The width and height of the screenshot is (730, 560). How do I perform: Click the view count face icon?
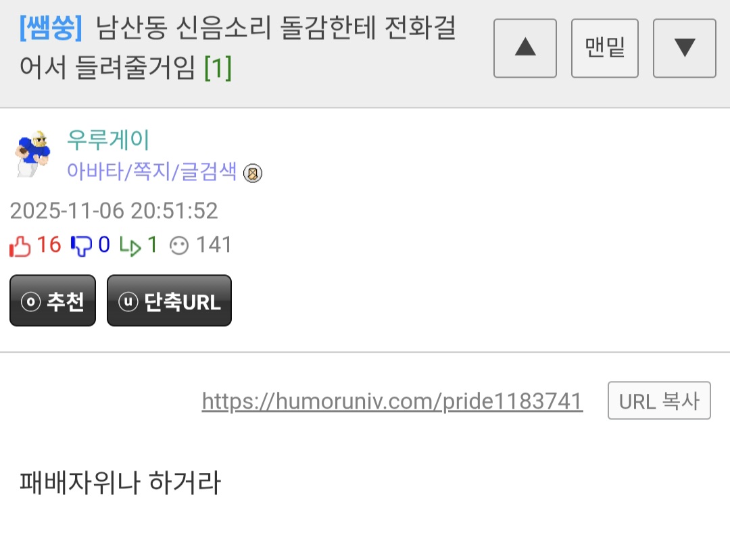178,246
